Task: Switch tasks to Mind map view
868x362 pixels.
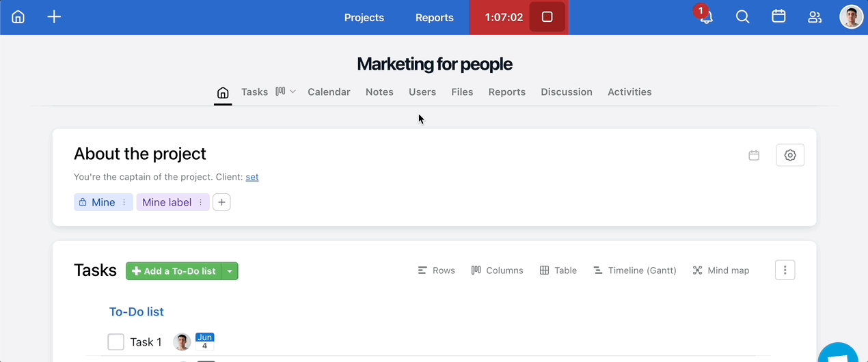Action: click(720, 270)
